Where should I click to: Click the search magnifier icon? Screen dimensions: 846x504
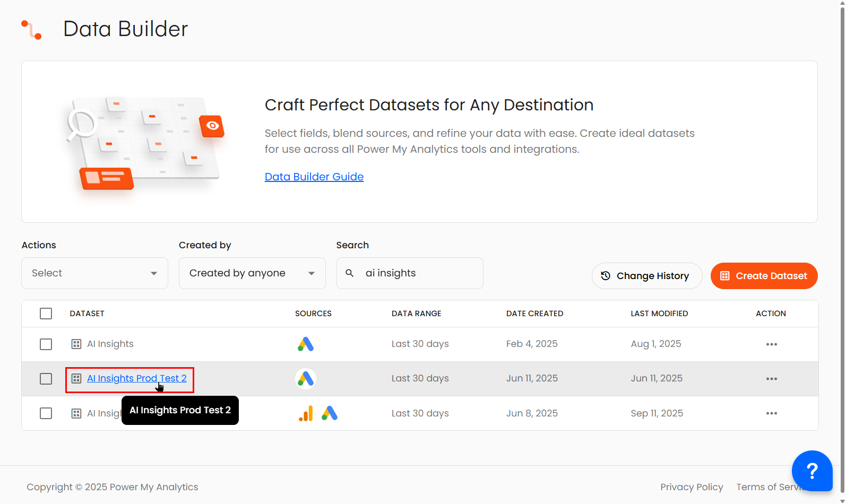(x=350, y=273)
